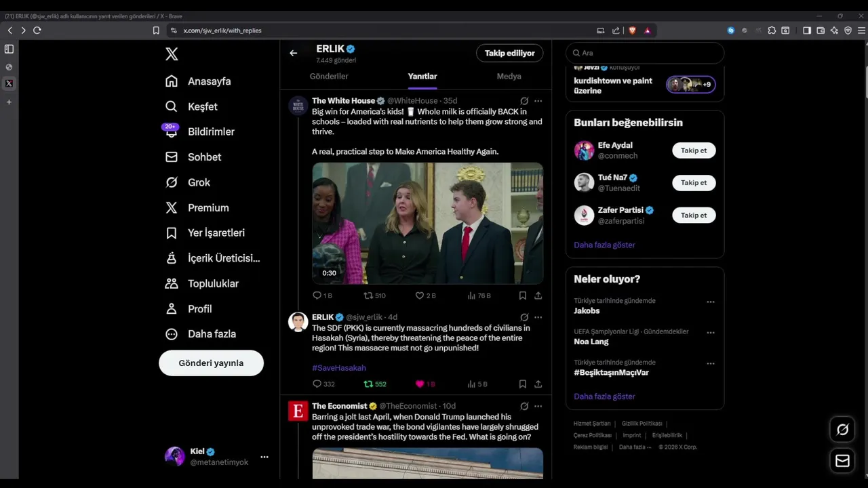Open more options for Jakobs trend

(x=711, y=302)
